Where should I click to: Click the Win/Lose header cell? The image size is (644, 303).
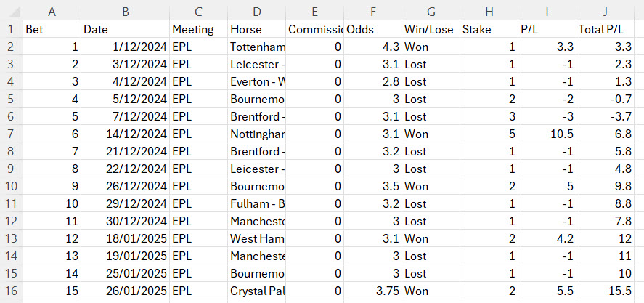tap(431, 29)
